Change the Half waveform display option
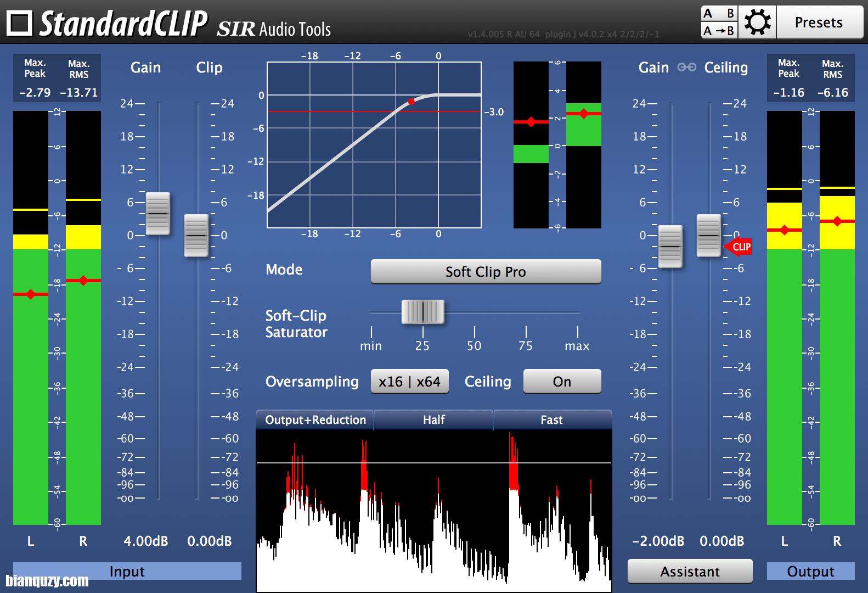 point(433,420)
